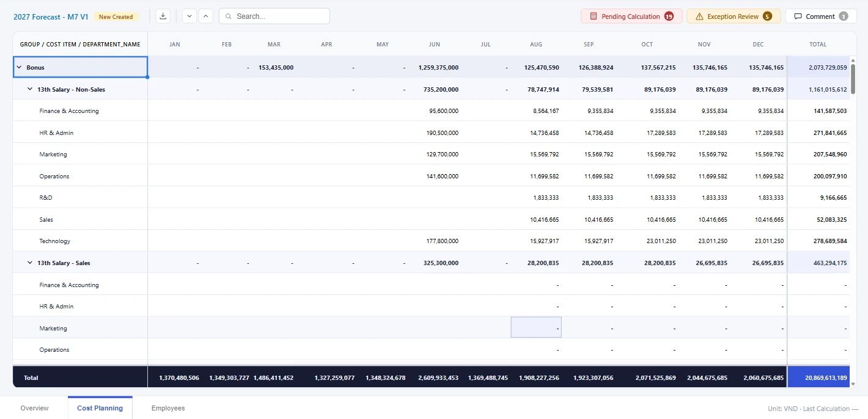Click the expand-all up chevron button
Image resolution: width=868 pixels, height=419 pixels.
pyautogui.click(x=206, y=16)
